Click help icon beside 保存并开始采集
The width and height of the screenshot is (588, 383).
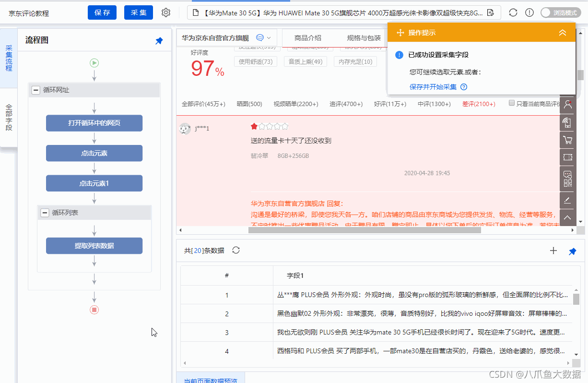pyautogui.click(x=464, y=87)
